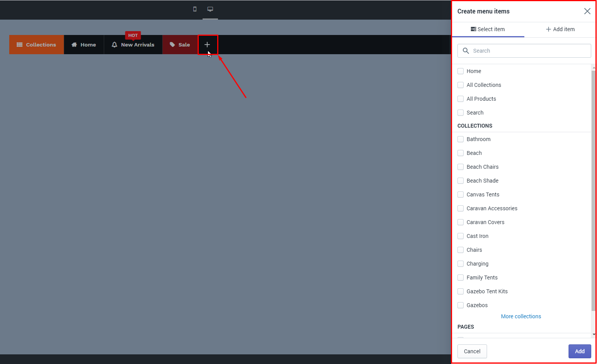Click the HOT badge above New Arrivals

pos(133,35)
